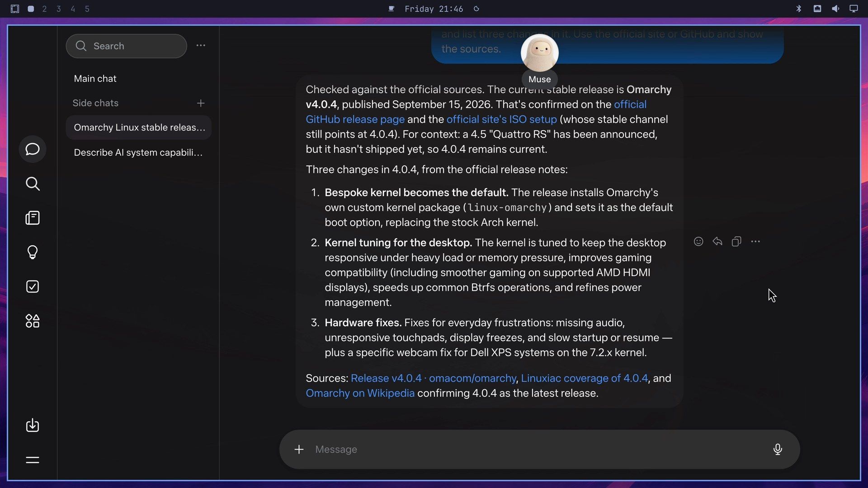Open the volume speaker tray icon
Image resolution: width=868 pixels, height=488 pixels.
click(835, 9)
